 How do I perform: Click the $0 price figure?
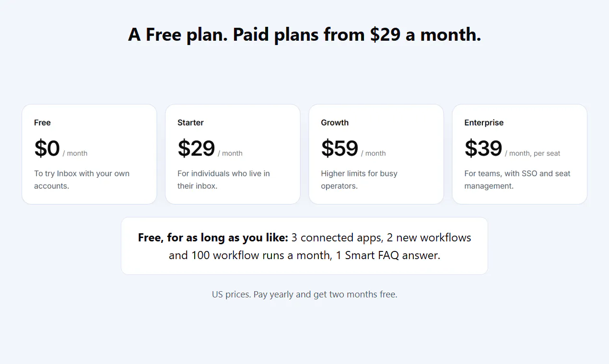tap(47, 148)
